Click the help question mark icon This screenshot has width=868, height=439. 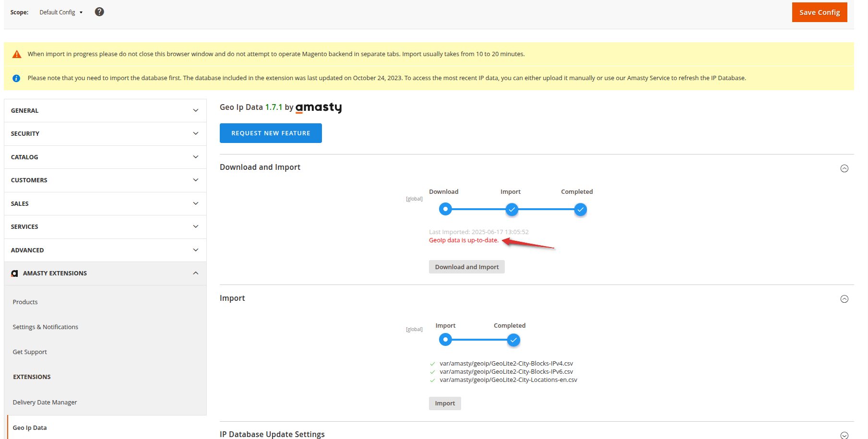99,12
